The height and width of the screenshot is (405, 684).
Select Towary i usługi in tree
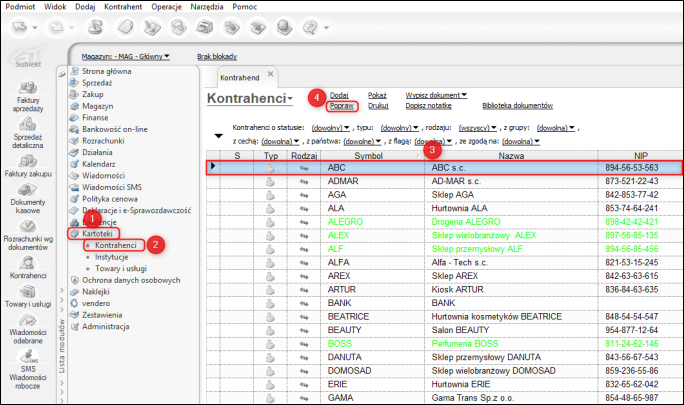(x=121, y=268)
